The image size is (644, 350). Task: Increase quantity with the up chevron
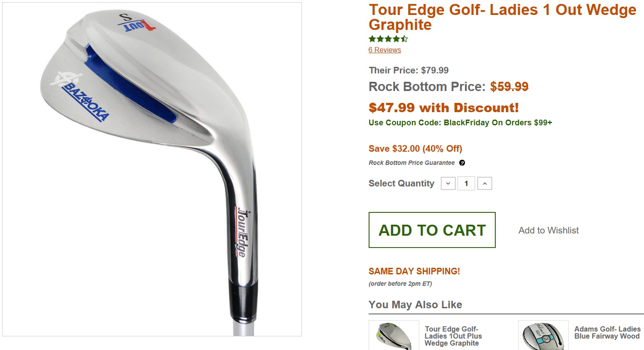point(484,183)
